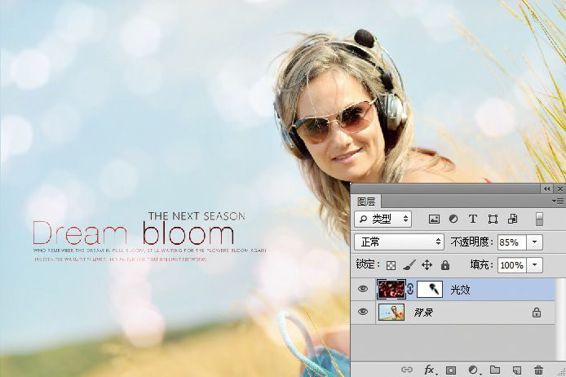Filter layers by shape icon
566x377 pixels.
493,219
